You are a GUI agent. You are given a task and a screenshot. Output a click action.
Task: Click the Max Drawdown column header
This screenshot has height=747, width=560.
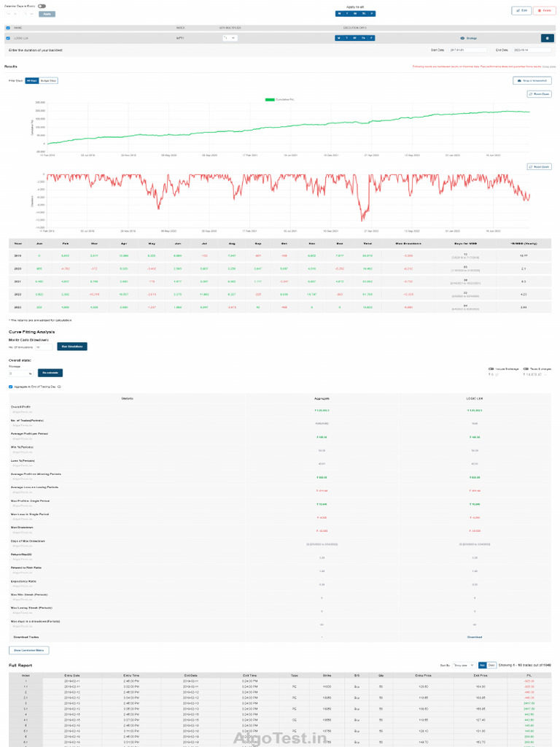[x=408, y=244]
